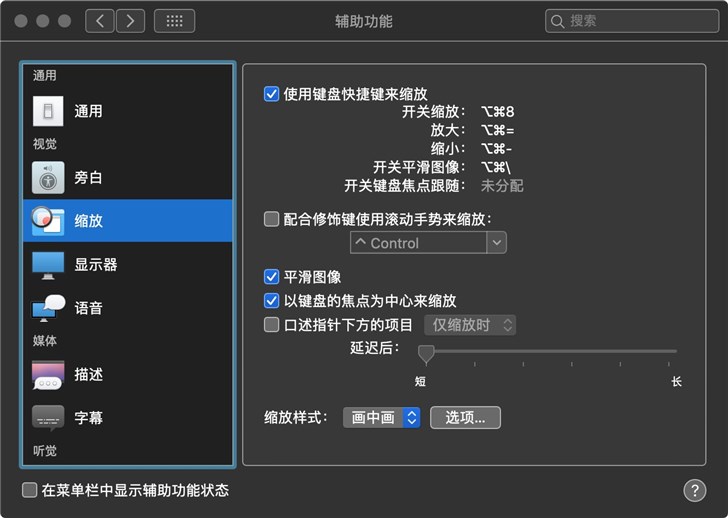Image resolution: width=728 pixels, height=518 pixels.
Task: Click the search magnifier icon
Action: coord(557,21)
